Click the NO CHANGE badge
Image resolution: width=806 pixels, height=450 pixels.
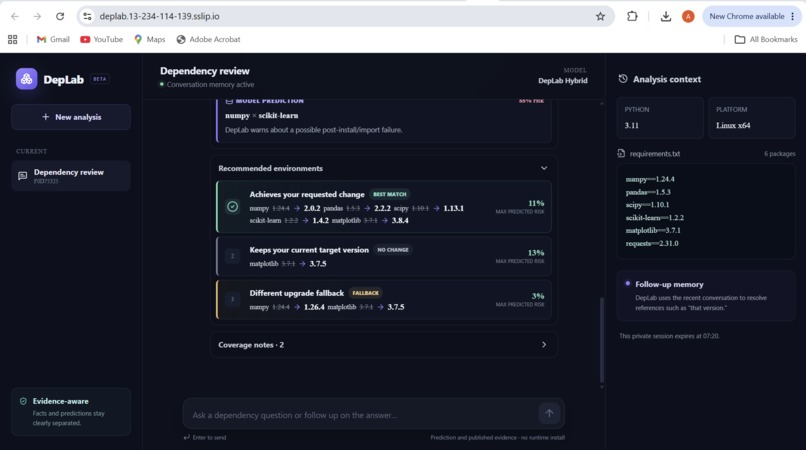[x=393, y=250]
